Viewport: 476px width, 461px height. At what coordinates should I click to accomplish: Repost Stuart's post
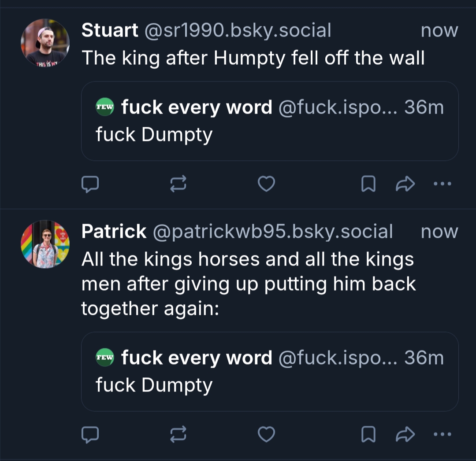click(178, 184)
